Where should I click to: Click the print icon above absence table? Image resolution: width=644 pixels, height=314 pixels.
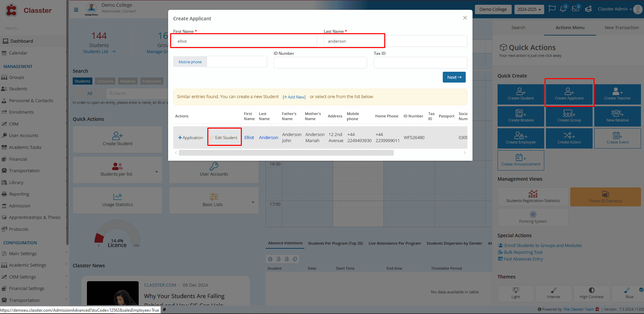pyautogui.click(x=270, y=259)
